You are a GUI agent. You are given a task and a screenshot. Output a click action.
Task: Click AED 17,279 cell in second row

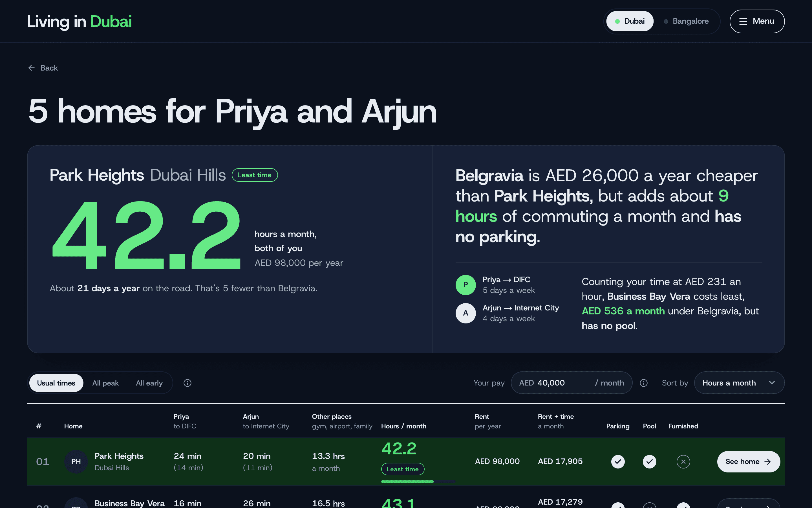point(560,502)
